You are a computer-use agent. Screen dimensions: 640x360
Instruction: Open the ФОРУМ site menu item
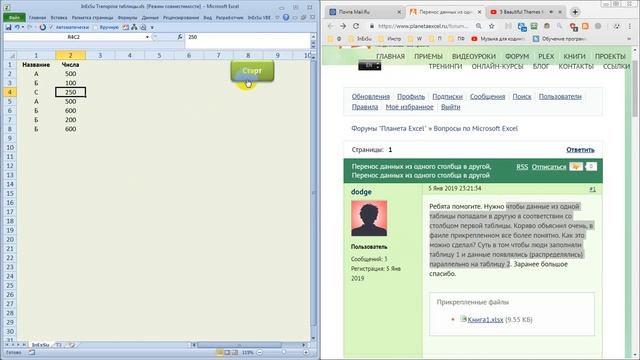(x=517, y=56)
